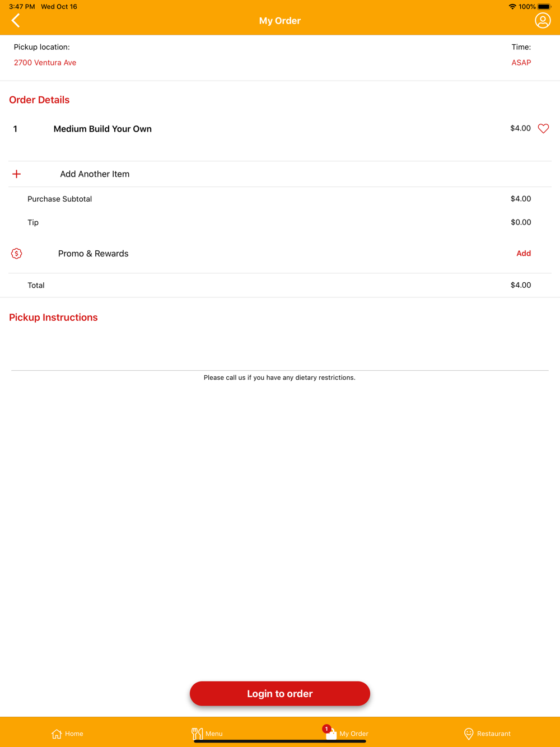The height and width of the screenshot is (747, 560).
Task: Tap the Promo & Rewards badge icon
Action: pos(17,254)
